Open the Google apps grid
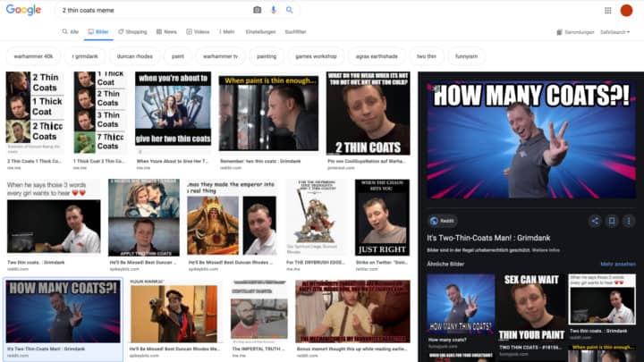Screen dimensions: 644x362 [608, 10]
